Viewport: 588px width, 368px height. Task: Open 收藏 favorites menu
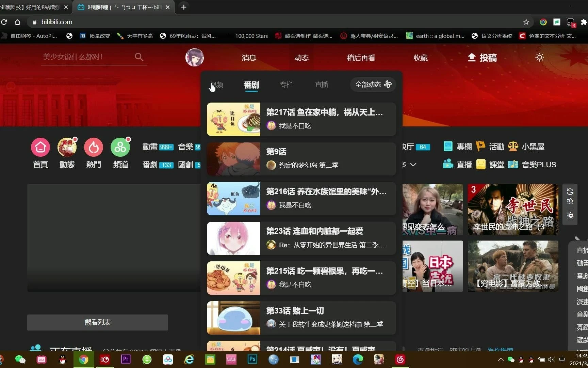(421, 58)
